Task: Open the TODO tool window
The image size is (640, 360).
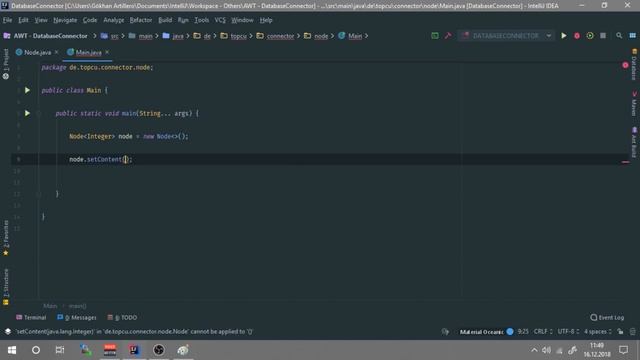Action: tap(122, 317)
